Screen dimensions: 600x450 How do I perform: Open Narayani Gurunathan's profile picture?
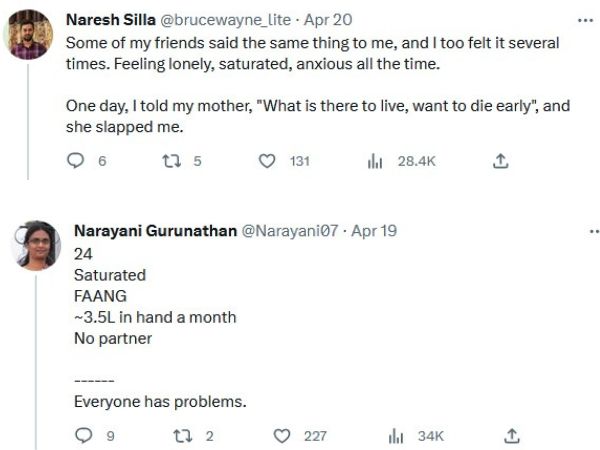pos(37,246)
